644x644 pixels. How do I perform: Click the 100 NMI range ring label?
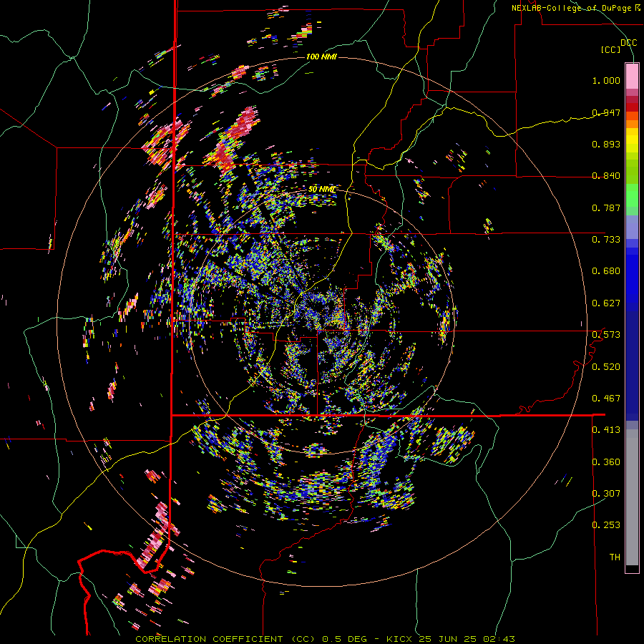(x=321, y=57)
